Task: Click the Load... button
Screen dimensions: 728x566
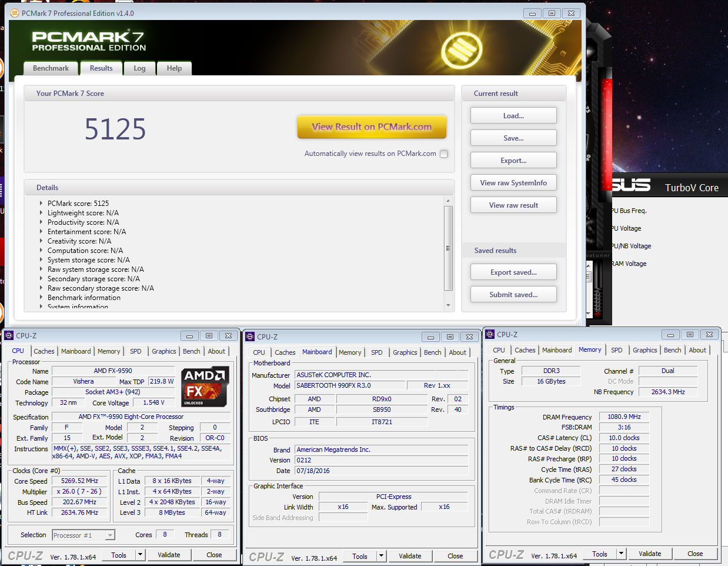Action: click(x=513, y=116)
